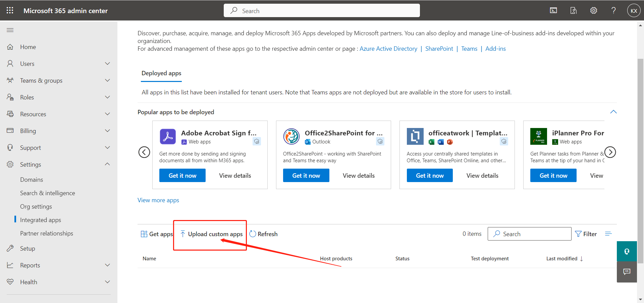Click Upload custom apps
This screenshot has height=303, width=644.
pyautogui.click(x=212, y=234)
